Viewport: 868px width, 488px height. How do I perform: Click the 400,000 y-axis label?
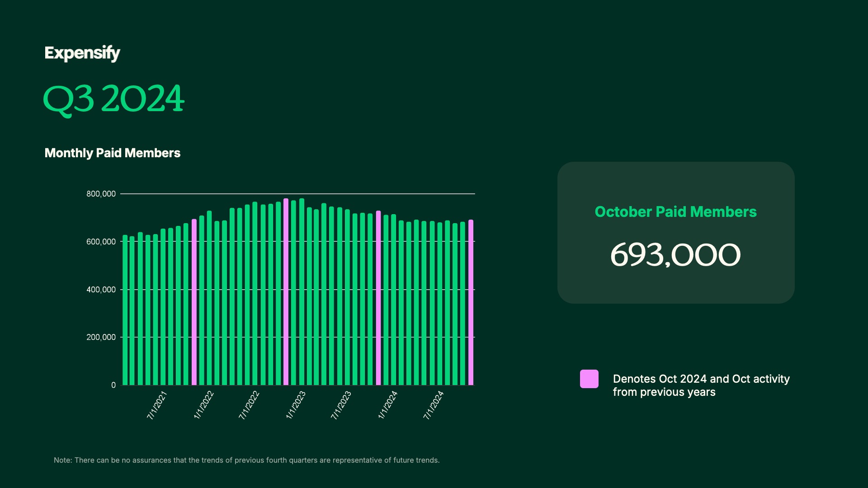point(101,290)
